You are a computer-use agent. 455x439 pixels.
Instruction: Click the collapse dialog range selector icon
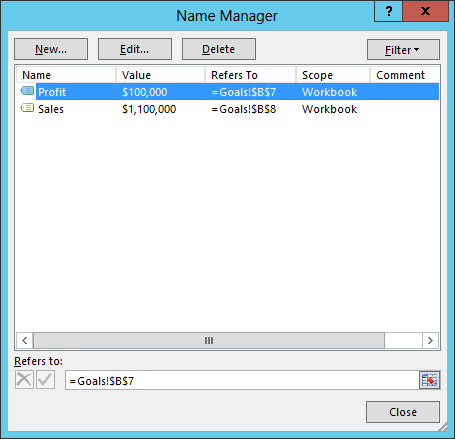coord(429,380)
